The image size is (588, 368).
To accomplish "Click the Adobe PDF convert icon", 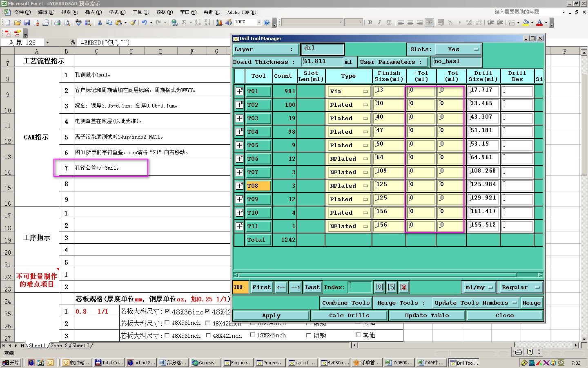I will [x=8, y=33].
